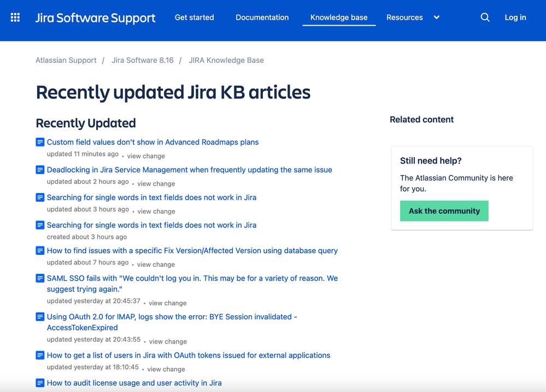
Task: Click the 'Recently Updated' heading
Action: pyautogui.click(x=86, y=123)
